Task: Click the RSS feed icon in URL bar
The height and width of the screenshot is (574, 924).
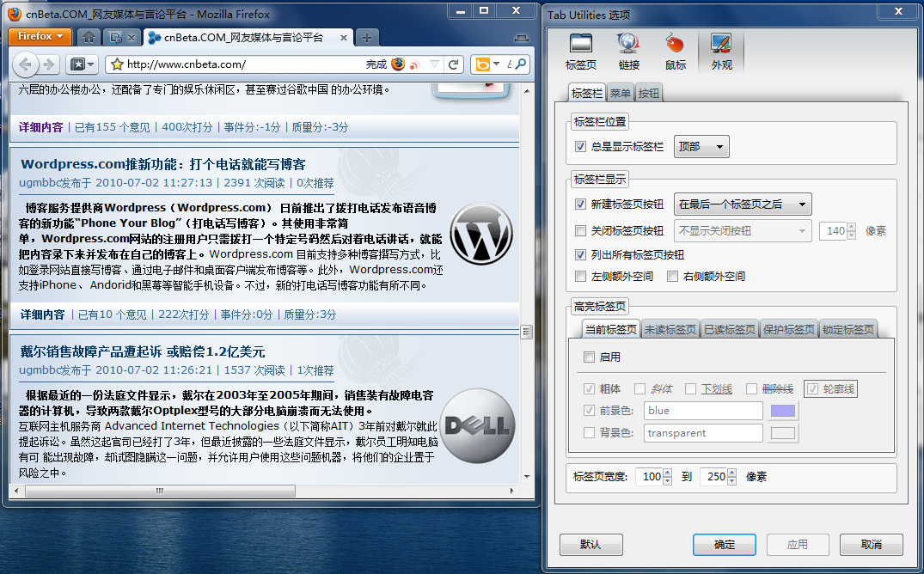Action: 415,64
